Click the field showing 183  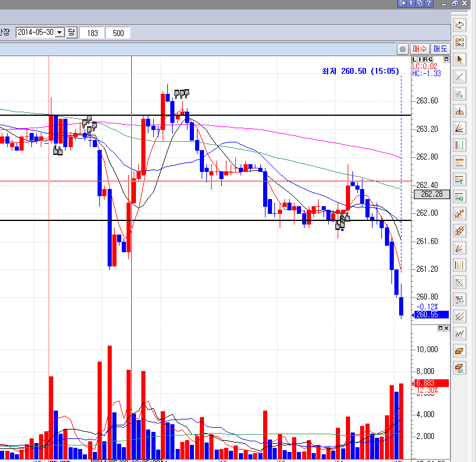[92, 32]
